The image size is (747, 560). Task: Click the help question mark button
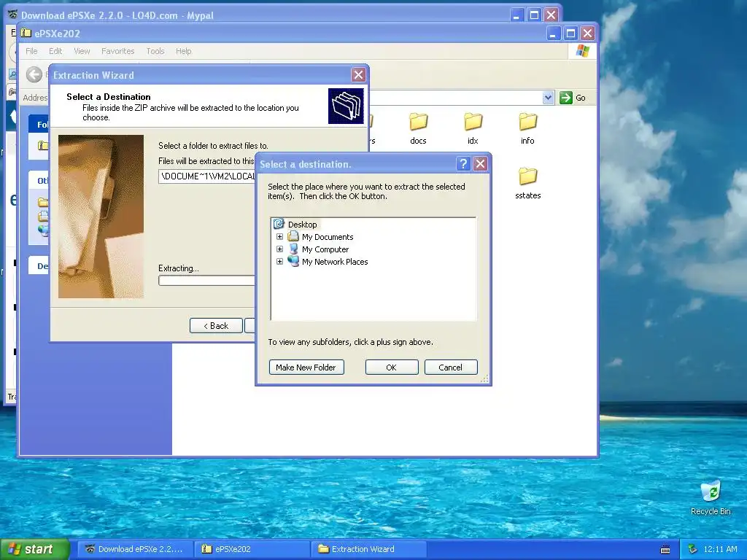(x=463, y=164)
